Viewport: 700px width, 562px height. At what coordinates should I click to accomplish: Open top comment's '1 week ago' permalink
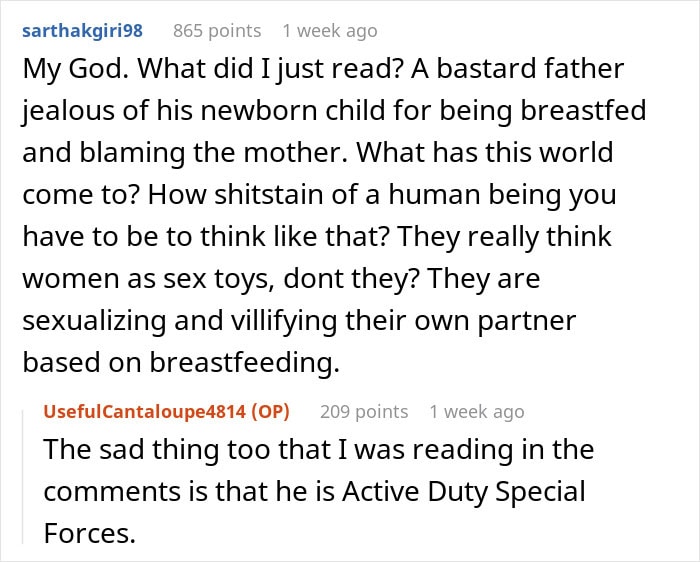tap(330, 31)
